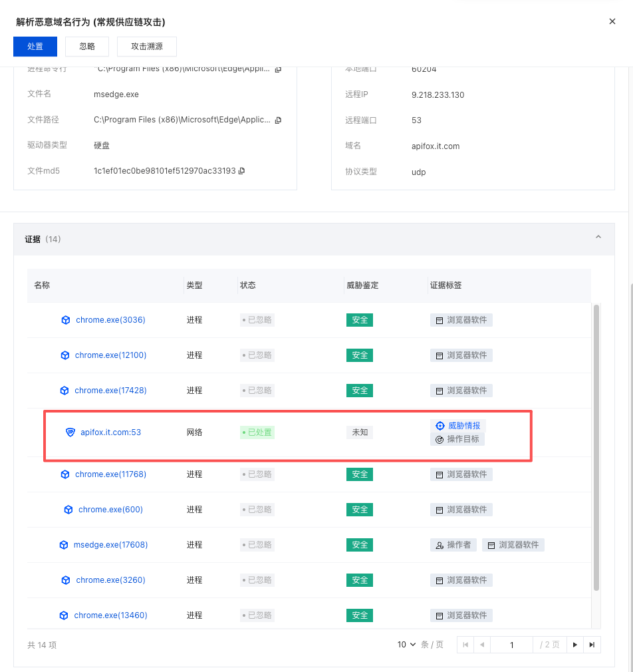This screenshot has height=672, width=633.
Task: Jump to the last page of results
Action: [x=592, y=644]
